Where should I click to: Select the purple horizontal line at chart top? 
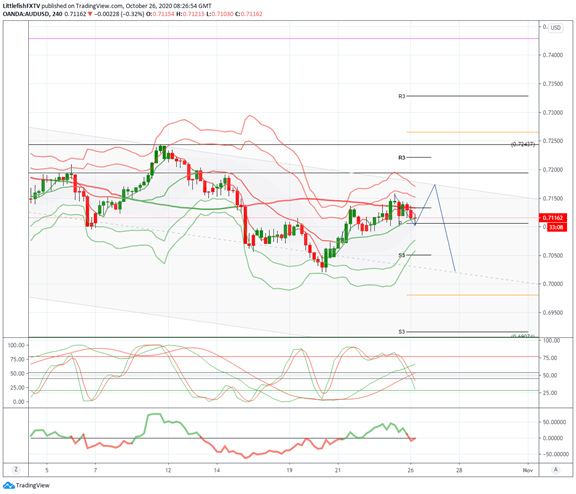(x=284, y=39)
